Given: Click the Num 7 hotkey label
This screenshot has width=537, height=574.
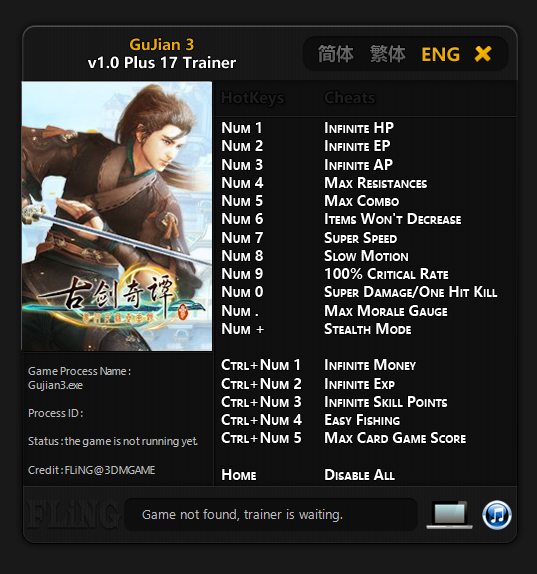Looking at the screenshot, I should click(242, 238).
